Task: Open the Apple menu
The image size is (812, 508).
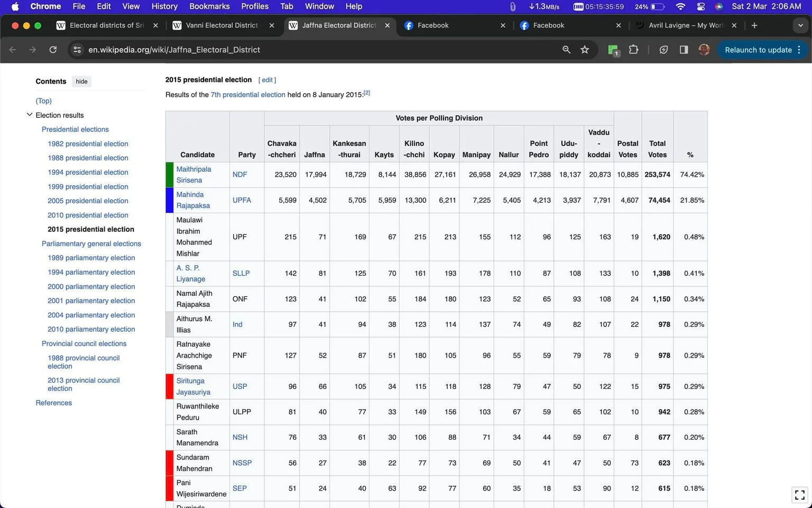Action: 15,6
